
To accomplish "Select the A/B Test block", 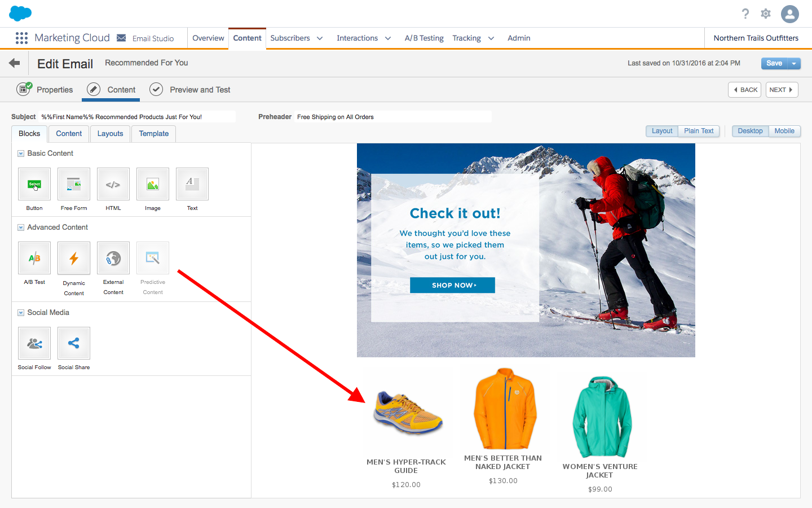I will pyautogui.click(x=34, y=258).
